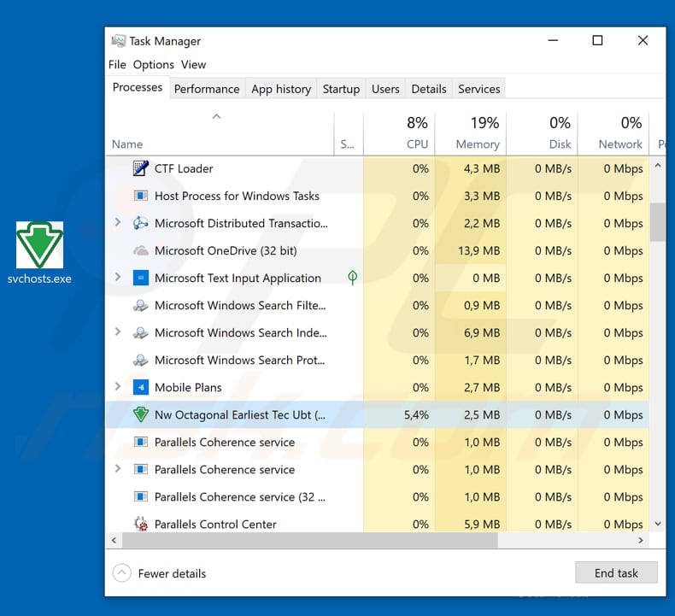Select the CTF Loader process row

point(378,168)
